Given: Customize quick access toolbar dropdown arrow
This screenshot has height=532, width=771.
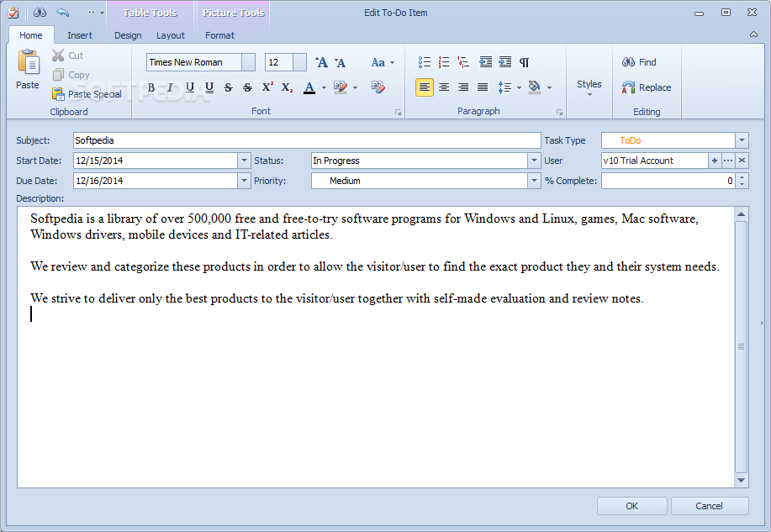Looking at the screenshot, I should point(103,13).
